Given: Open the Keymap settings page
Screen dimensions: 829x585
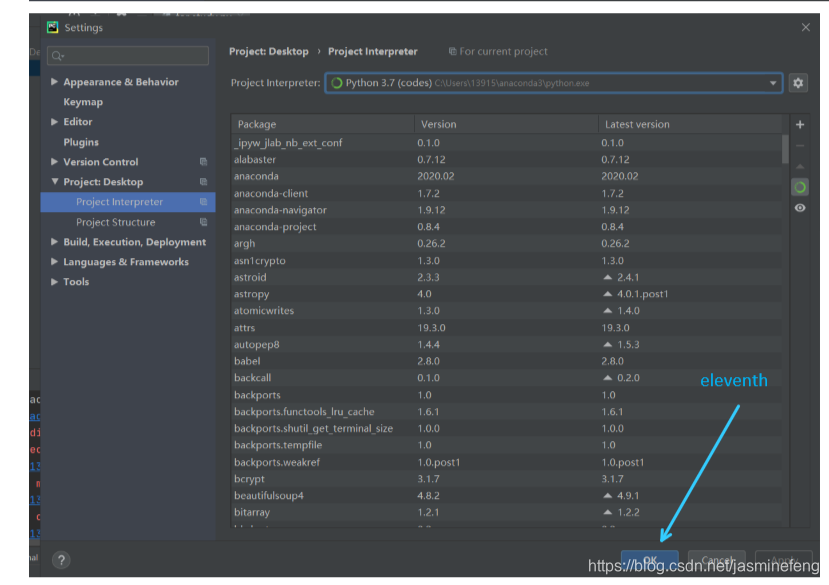Looking at the screenshot, I should (83, 102).
